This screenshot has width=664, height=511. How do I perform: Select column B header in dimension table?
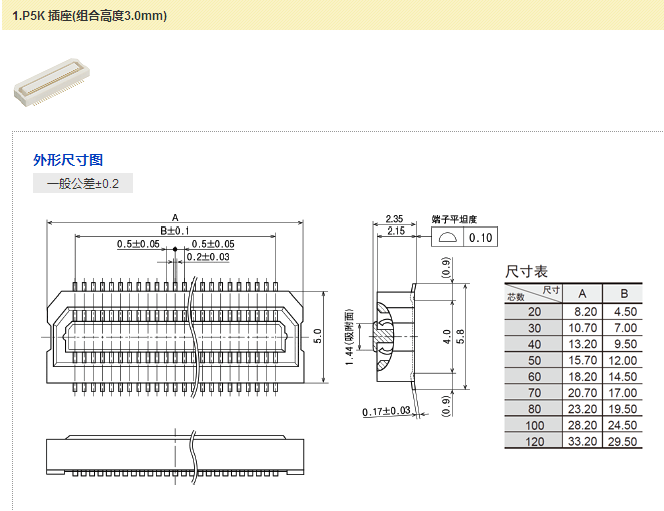624,293
